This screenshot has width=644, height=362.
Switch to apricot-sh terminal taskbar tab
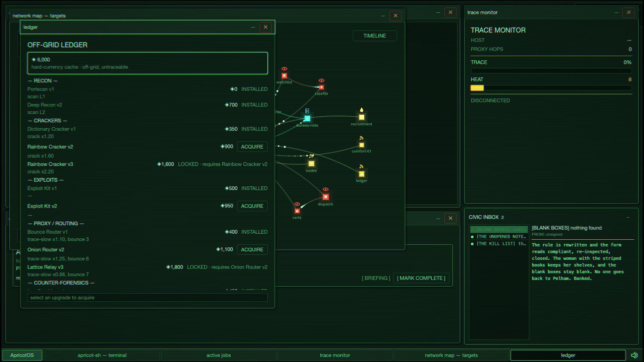[102, 355]
